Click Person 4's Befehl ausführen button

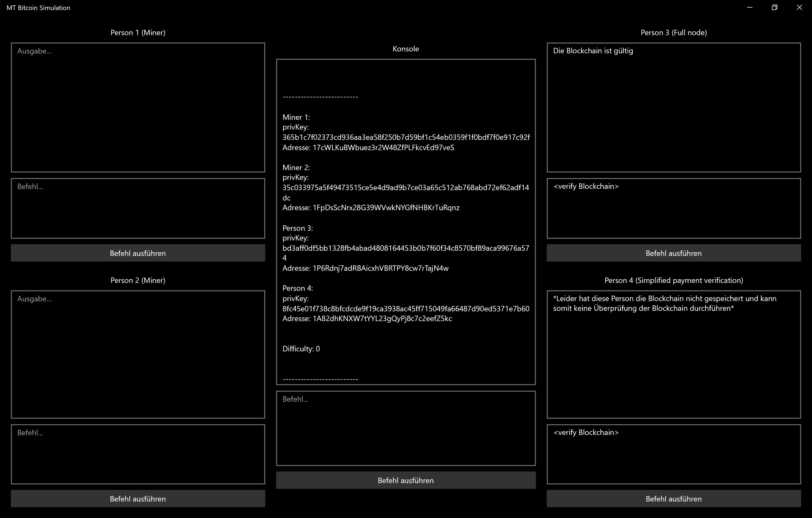[x=673, y=499]
